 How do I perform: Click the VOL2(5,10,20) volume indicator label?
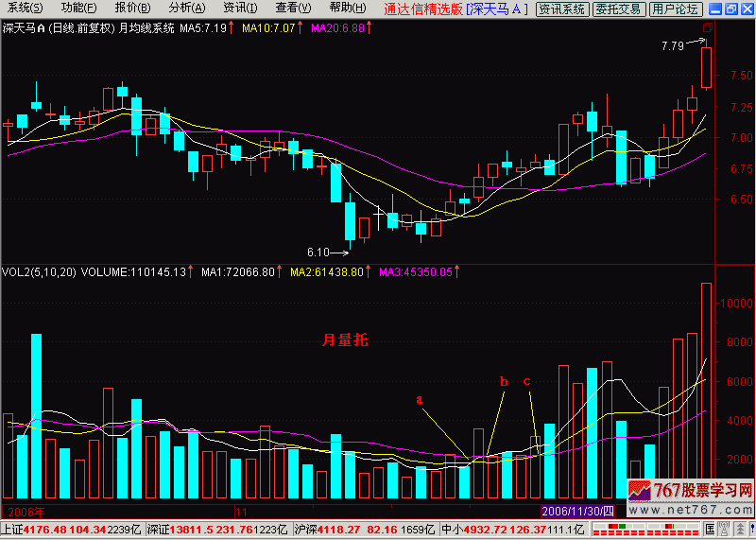pos(39,272)
